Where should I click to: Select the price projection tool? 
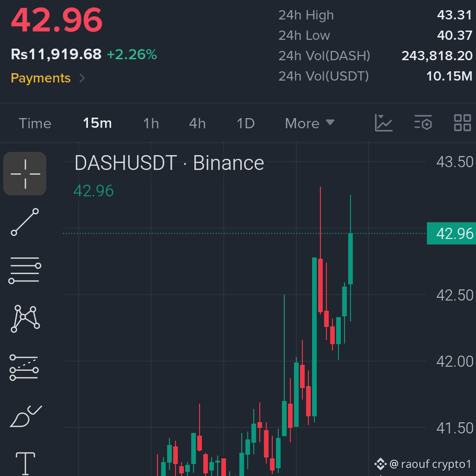point(24,367)
